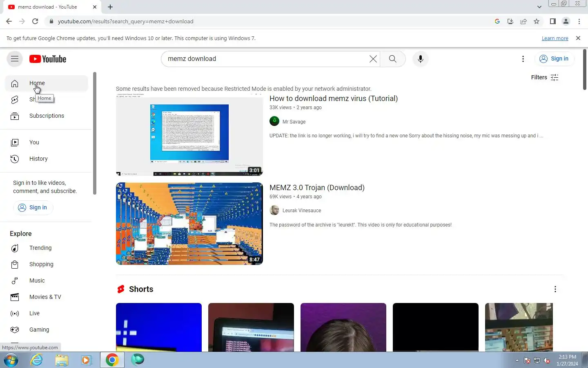Open a new browser tab
Image resolution: width=588 pixels, height=368 pixels.
click(110, 7)
